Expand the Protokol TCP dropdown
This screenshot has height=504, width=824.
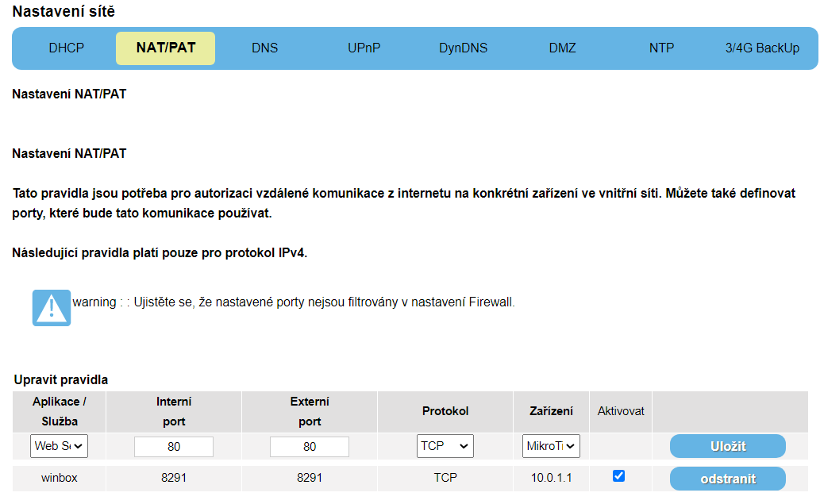coord(445,446)
